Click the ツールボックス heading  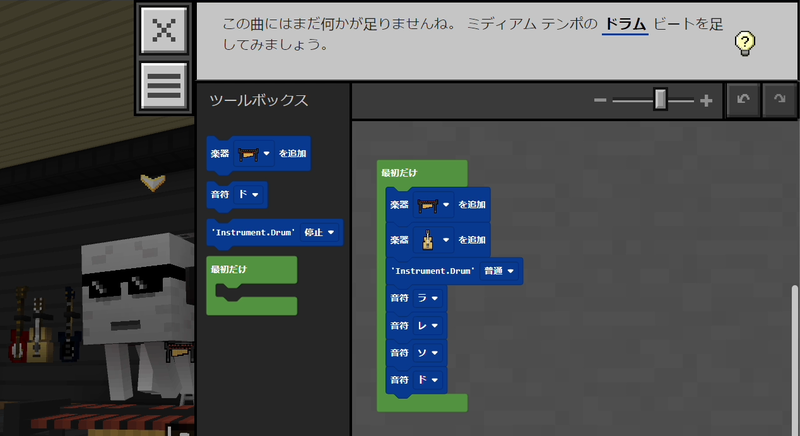tap(259, 100)
